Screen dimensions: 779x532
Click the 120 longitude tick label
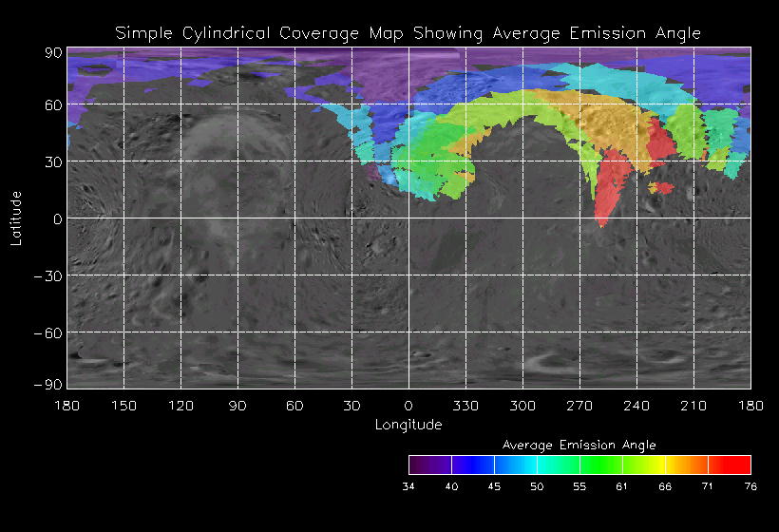click(180, 406)
